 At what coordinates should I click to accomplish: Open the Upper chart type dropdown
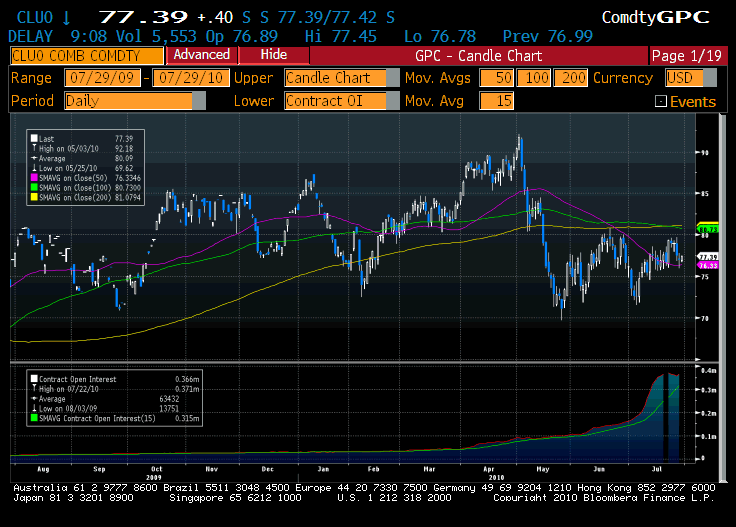(x=335, y=78)
